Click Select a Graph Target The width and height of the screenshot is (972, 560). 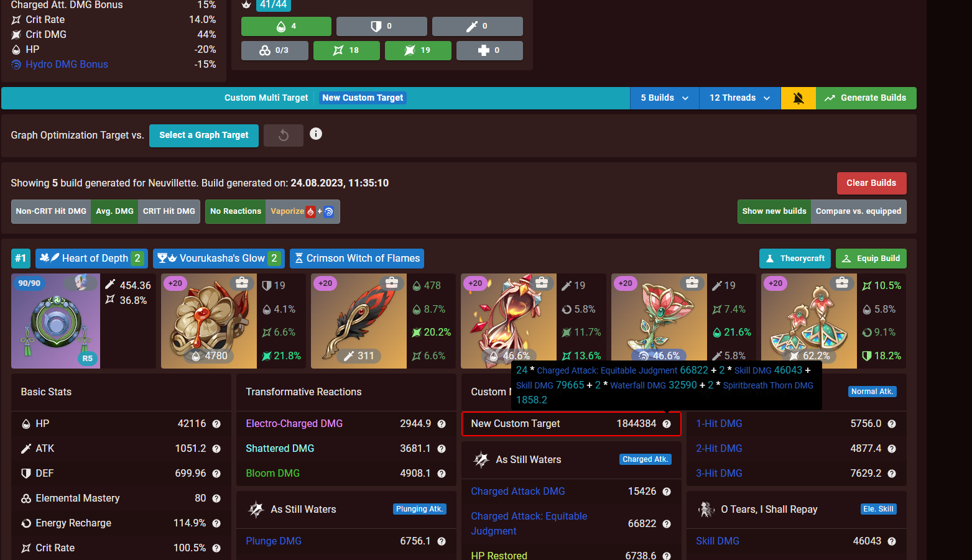[x=204, y=135]
